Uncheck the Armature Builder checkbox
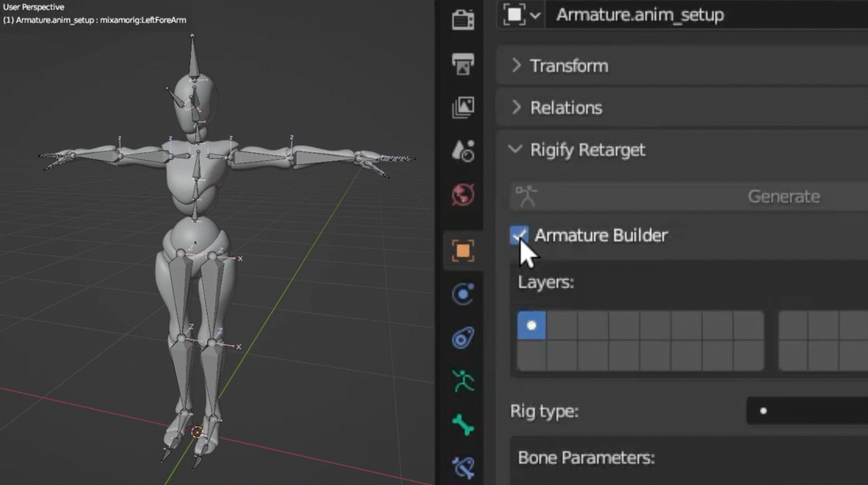 pos(519,235)
